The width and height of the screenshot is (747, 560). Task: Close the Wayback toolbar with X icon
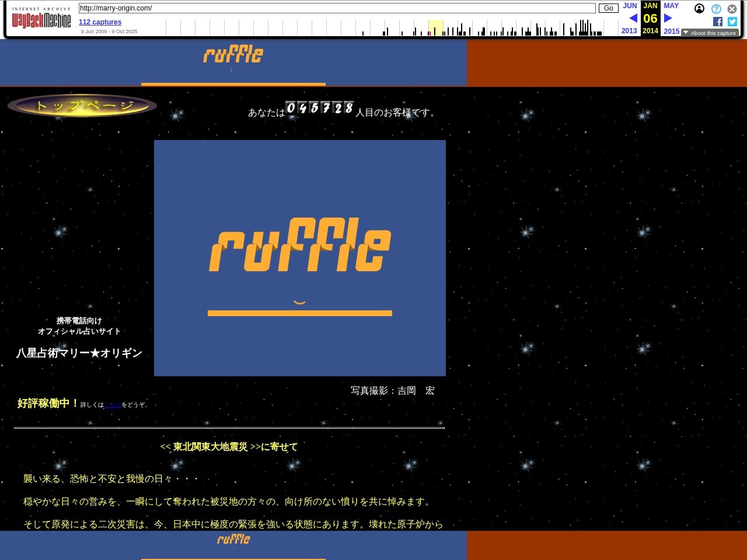[x=732, y=9]
